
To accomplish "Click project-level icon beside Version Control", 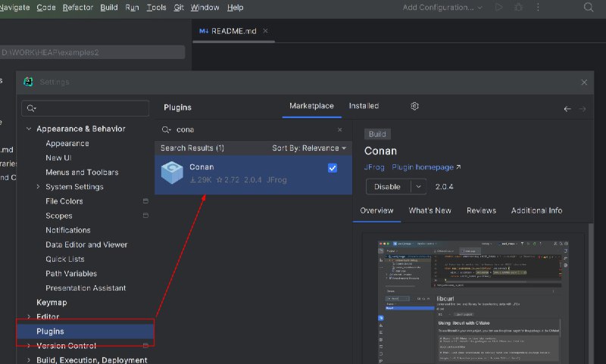I will tap(145, 346).
